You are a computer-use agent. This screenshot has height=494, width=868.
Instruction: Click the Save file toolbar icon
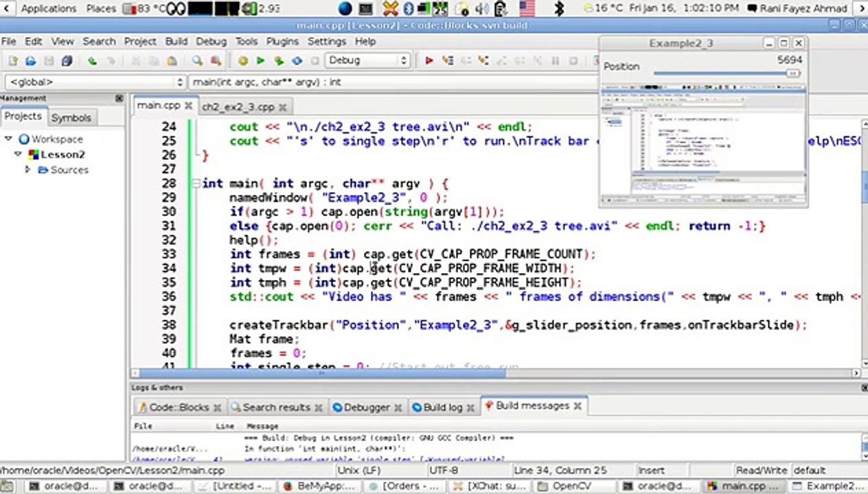(49, 60)
